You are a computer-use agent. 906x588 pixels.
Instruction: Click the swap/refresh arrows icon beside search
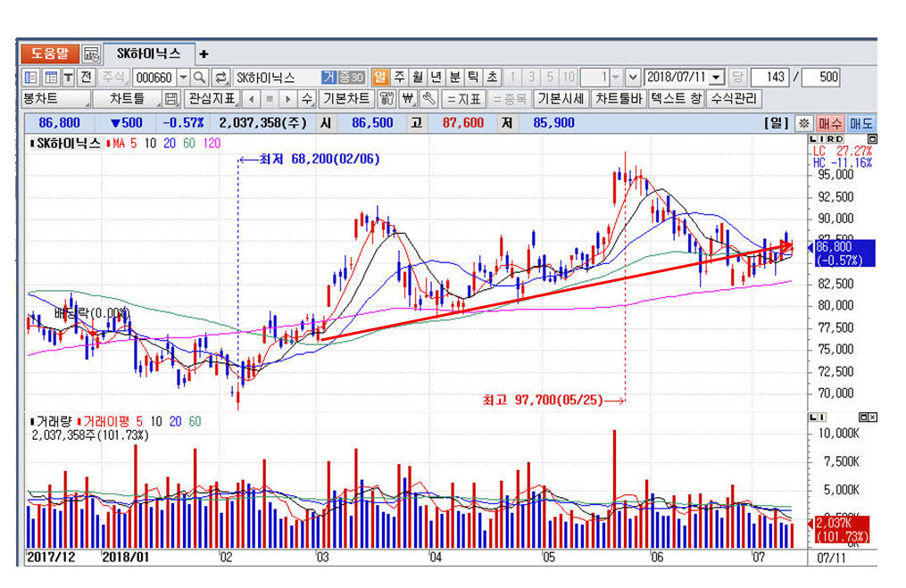[220, 78]
